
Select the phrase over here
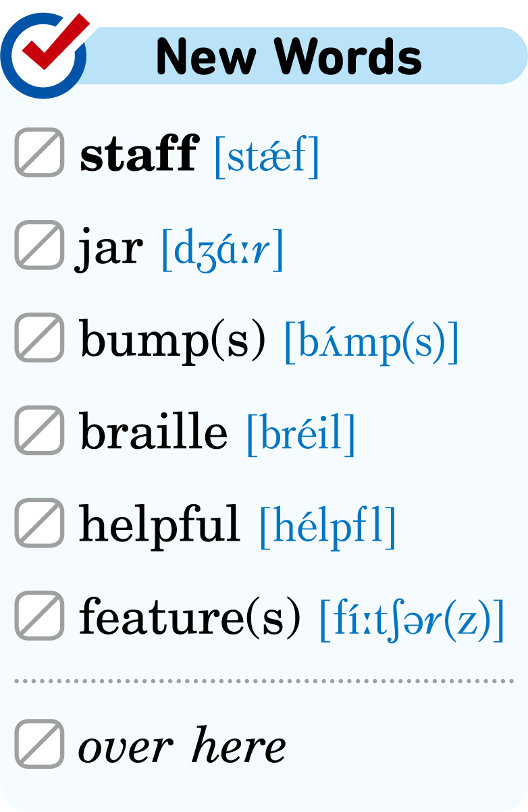pyautogui.click(x=182, y=745)
